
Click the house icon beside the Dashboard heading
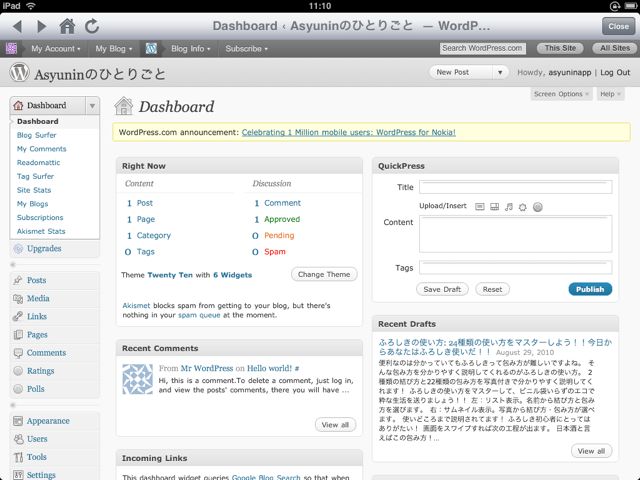click(124, 106)
